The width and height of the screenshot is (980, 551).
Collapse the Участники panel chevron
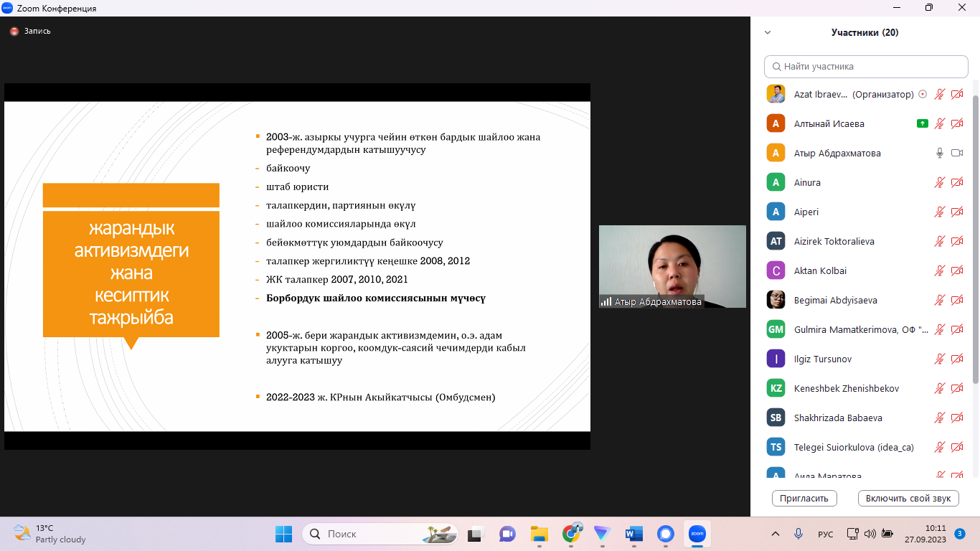pos(768,32)
